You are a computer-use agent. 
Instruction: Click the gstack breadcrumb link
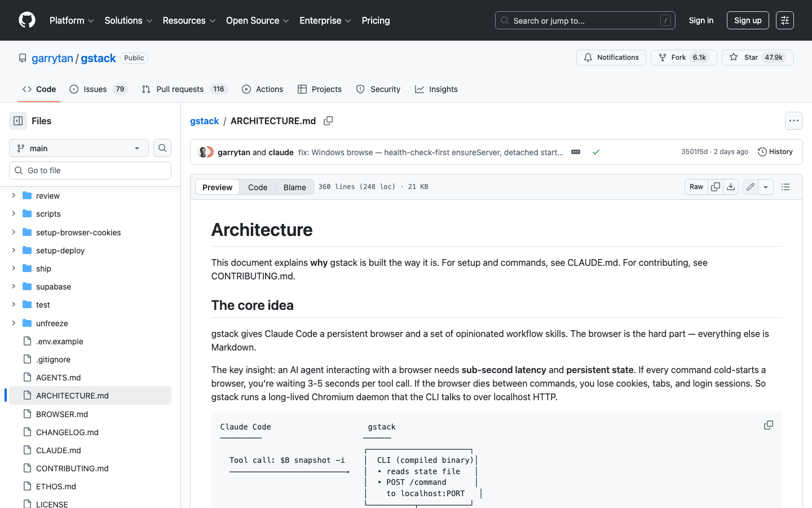[x=204, y=121]
